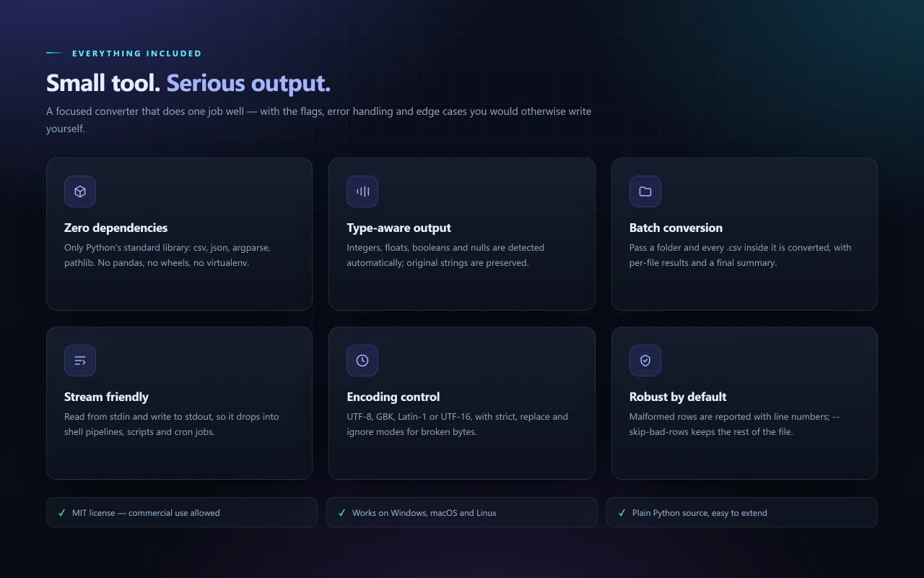Select the folder icon for Batch conversion

tap(645, 191)
